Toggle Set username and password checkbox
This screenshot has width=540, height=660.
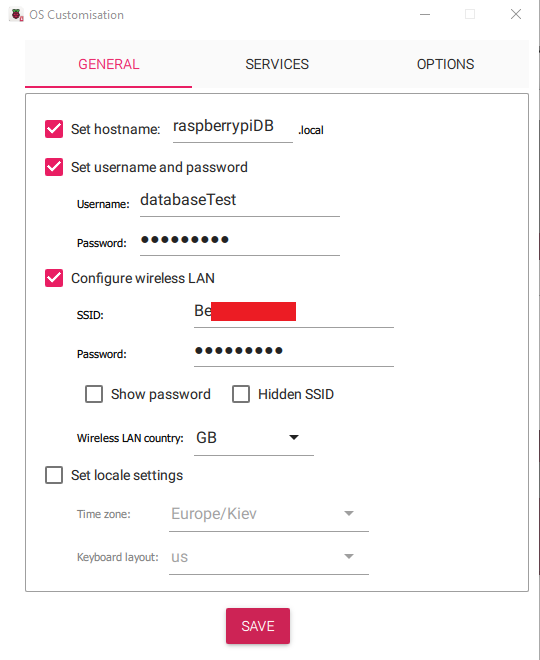[x=54, y=167]
